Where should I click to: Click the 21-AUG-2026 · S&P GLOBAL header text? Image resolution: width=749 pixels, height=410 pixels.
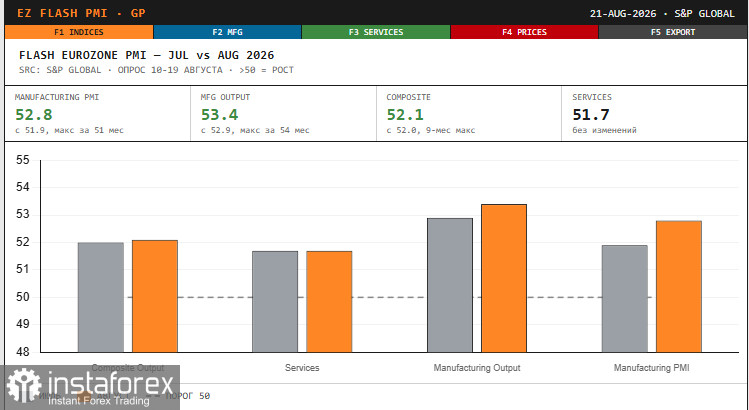662,13
